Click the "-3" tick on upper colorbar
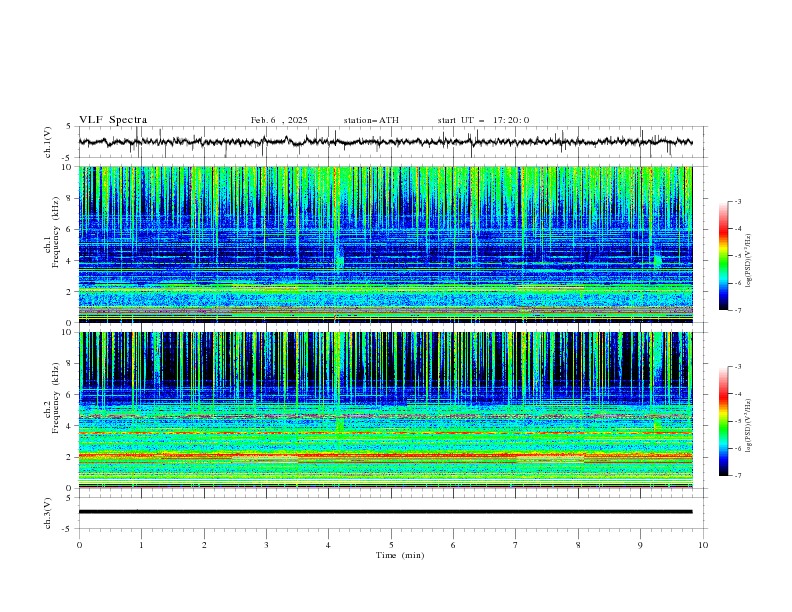 coord(738,201)
